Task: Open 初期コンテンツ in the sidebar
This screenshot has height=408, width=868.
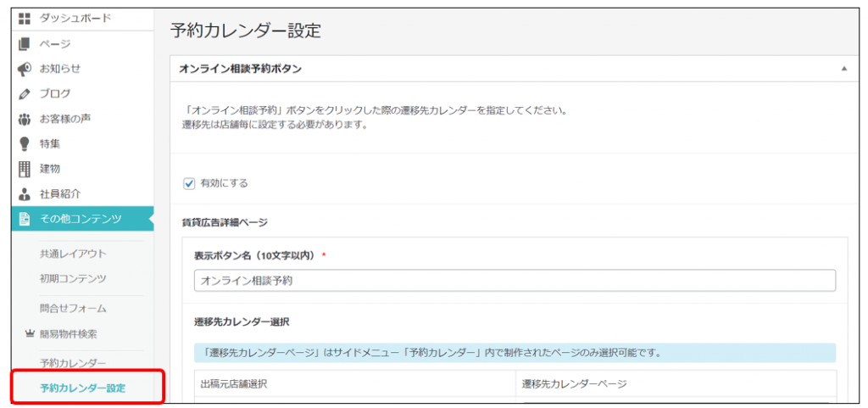Action: 73,278
